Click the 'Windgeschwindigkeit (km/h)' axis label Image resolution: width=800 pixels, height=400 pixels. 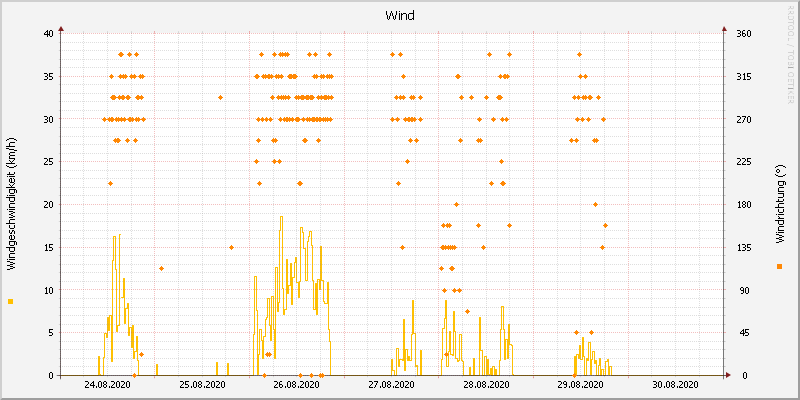[x=11, y=204]
